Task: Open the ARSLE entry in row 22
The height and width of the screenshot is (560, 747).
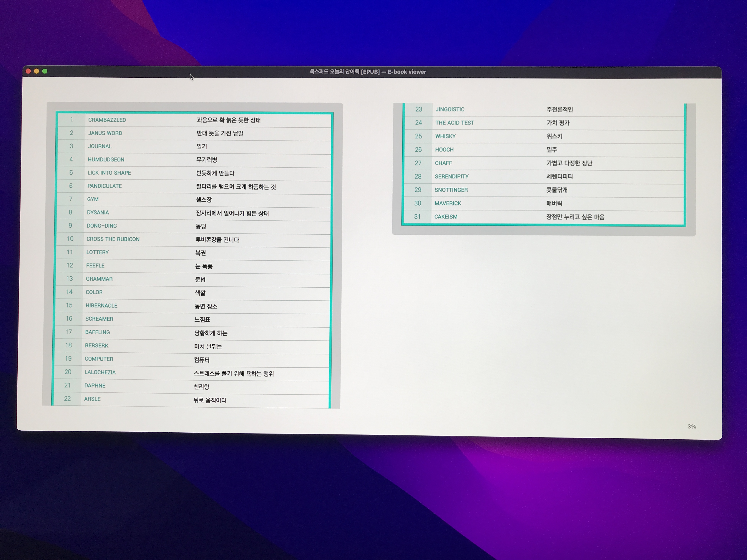Action: pyautogui.click(x=92, y=399)
